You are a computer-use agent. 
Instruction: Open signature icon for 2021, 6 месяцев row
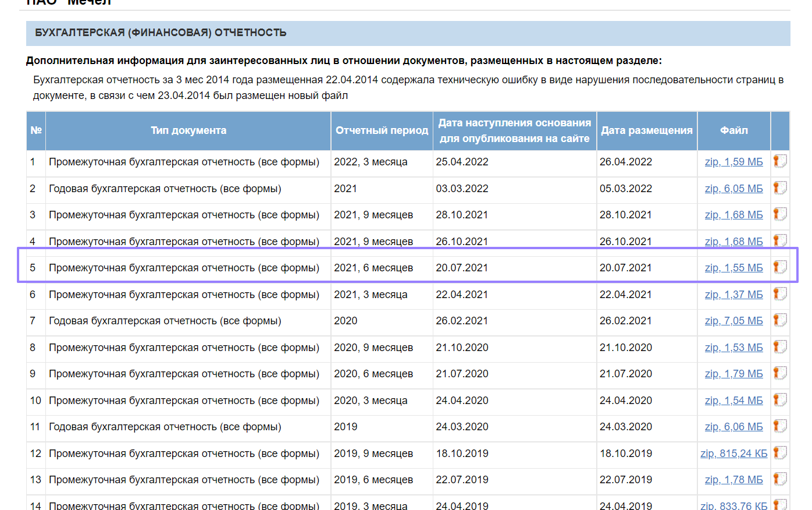click(x=780, y=267)
